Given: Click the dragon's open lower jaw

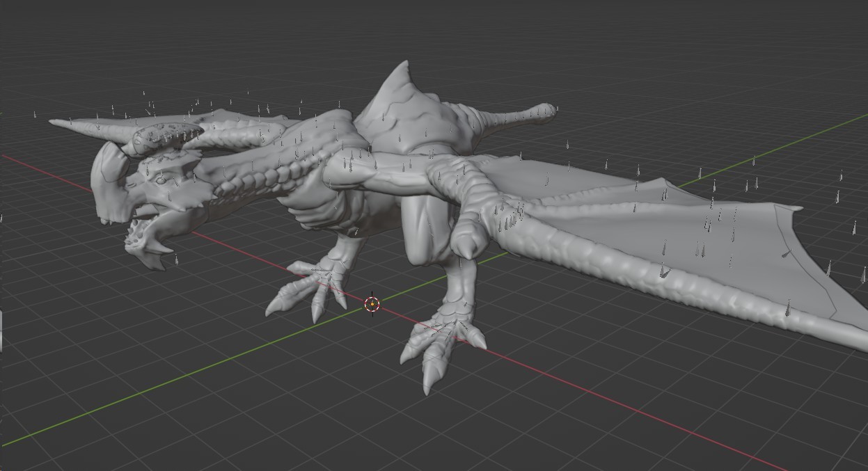Looking at the screenshot, I should [148, 249].
